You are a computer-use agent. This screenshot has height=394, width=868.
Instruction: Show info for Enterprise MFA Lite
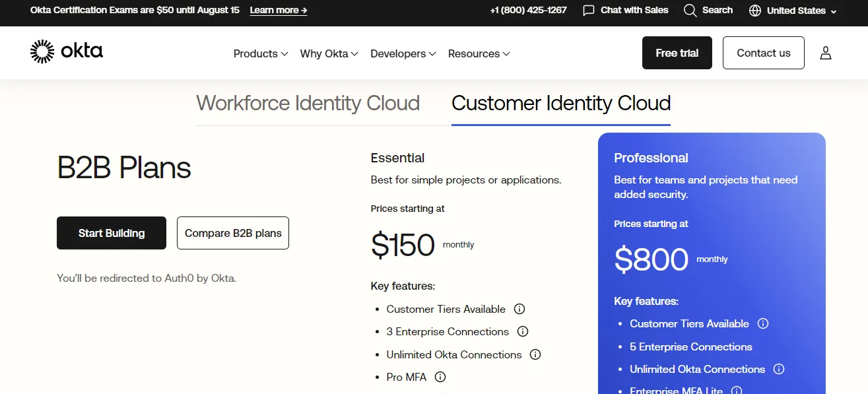click(737, 390)
